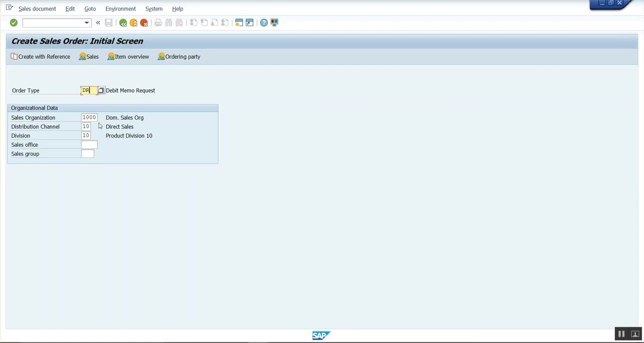The width and height of the screenshot is (644, 343).
Task: Click the Save diskette icon
Action: point(109,23)
